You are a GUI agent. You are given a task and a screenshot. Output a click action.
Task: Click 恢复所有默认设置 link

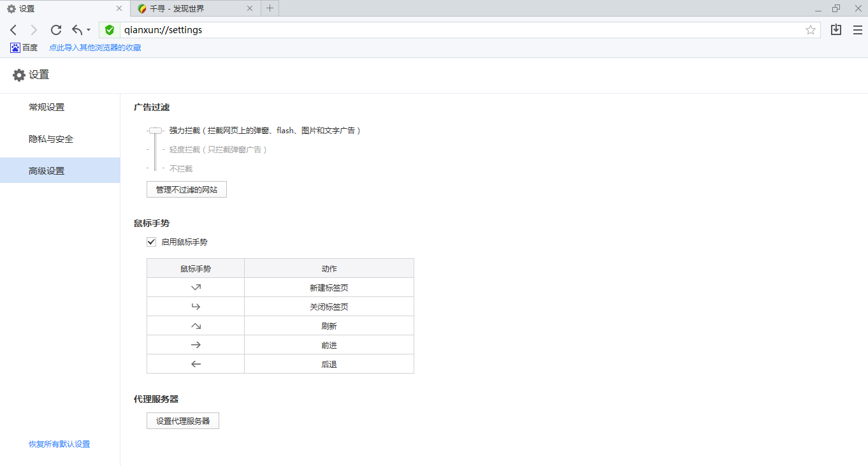click(59, 444)
